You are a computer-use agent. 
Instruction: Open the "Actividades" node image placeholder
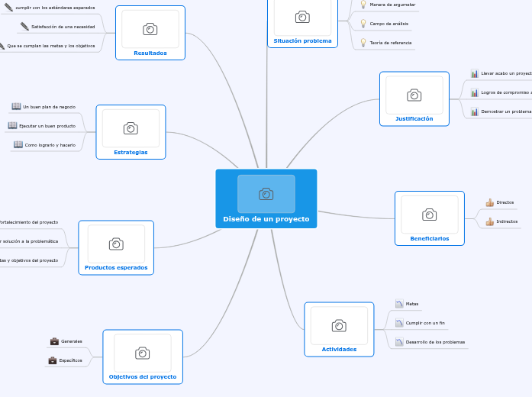click(x=339, y=326)
